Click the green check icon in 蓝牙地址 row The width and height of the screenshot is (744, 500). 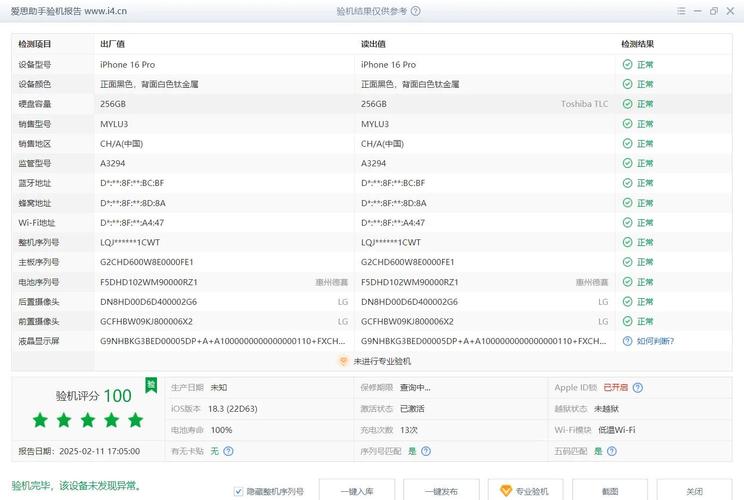627,183
